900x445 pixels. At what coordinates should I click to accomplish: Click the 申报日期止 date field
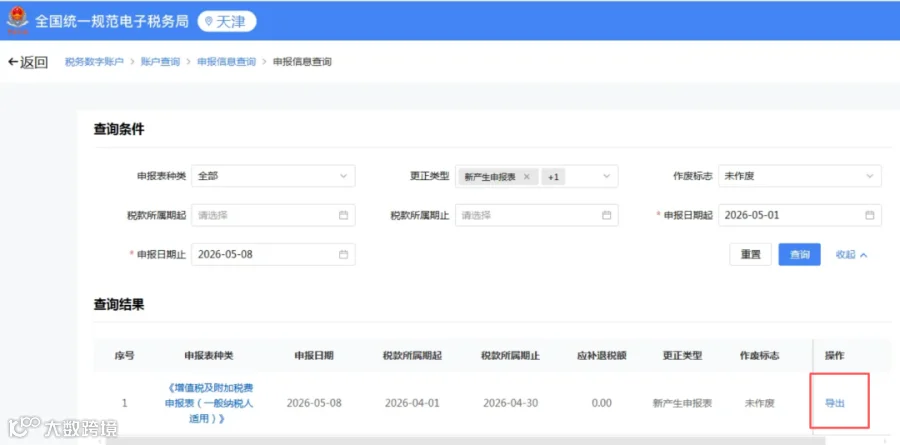point(273,254)
